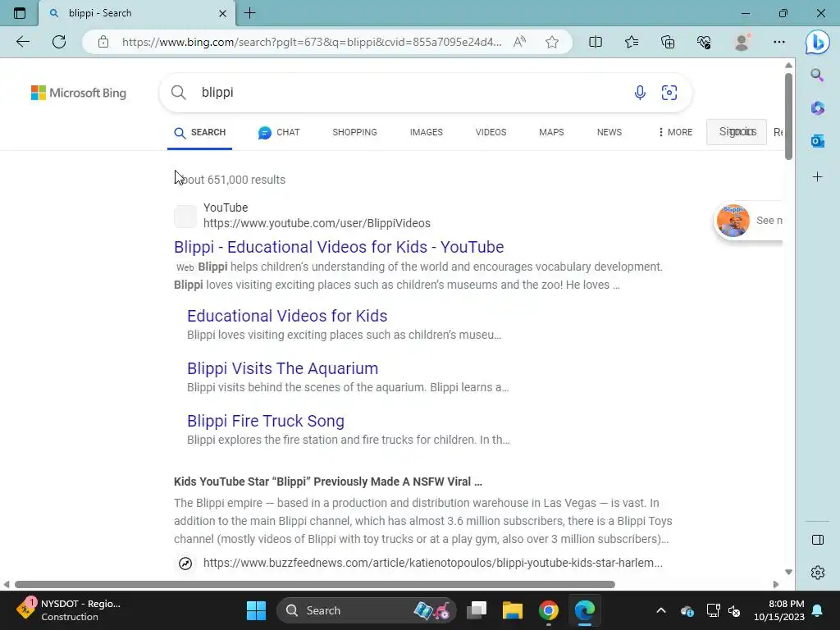Show hidden system tray icons
This screenshot has height=630, width=840.
(x=661, y=610)
